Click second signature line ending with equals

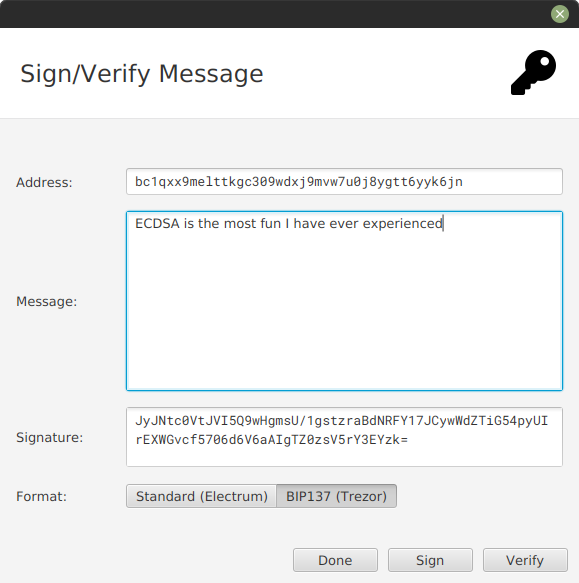pyautogui.click(x=271, y=440)
